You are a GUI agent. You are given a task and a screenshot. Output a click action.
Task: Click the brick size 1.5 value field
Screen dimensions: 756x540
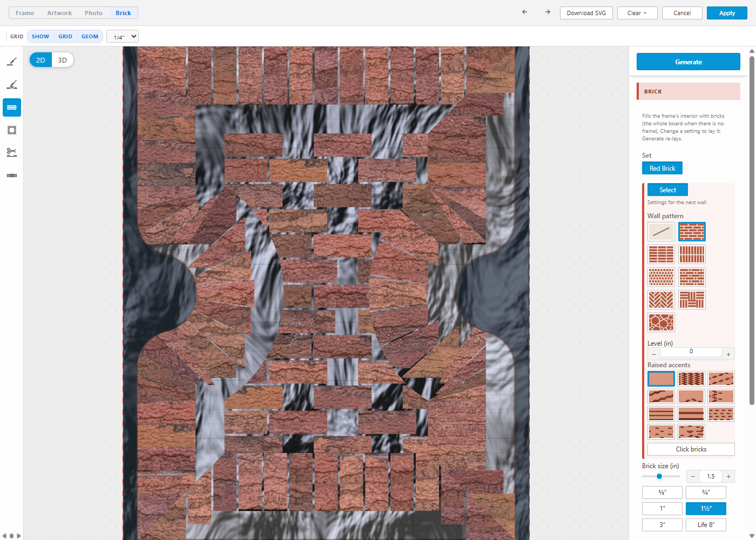coord(711,476)
